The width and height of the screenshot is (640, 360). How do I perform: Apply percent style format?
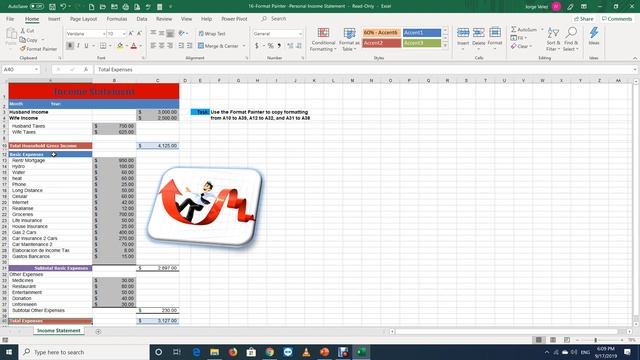[270, 46]
